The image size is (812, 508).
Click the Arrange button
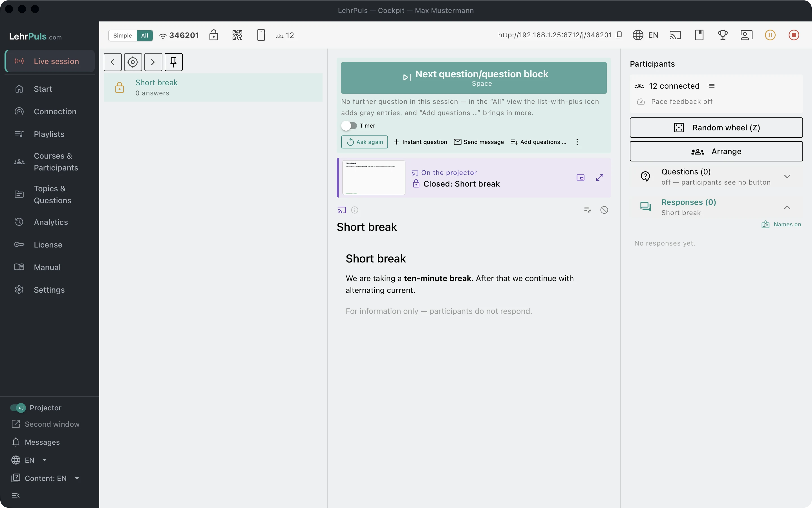716,152
